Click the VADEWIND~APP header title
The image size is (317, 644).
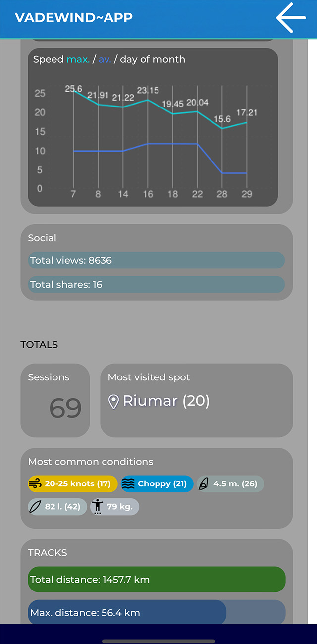pos(74,18)
